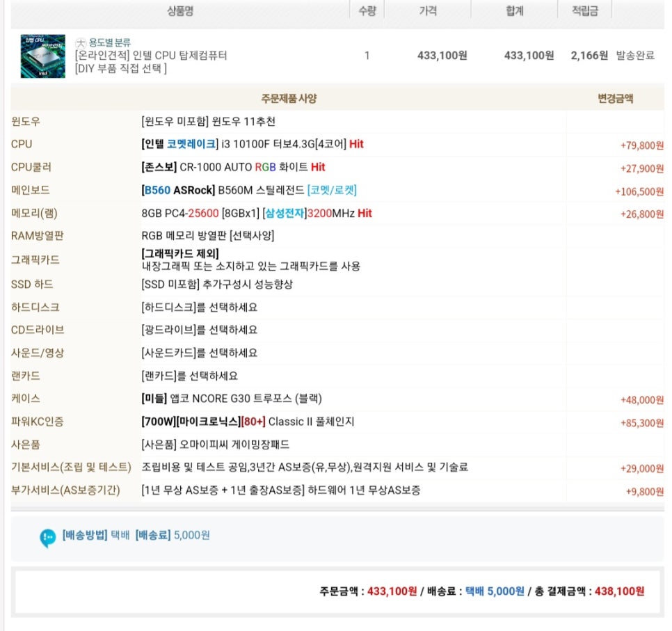Click the 총 결제금액 438,100원 total
Image resolution: width=672 pixels, height=631 pixels.
[590, 591]
